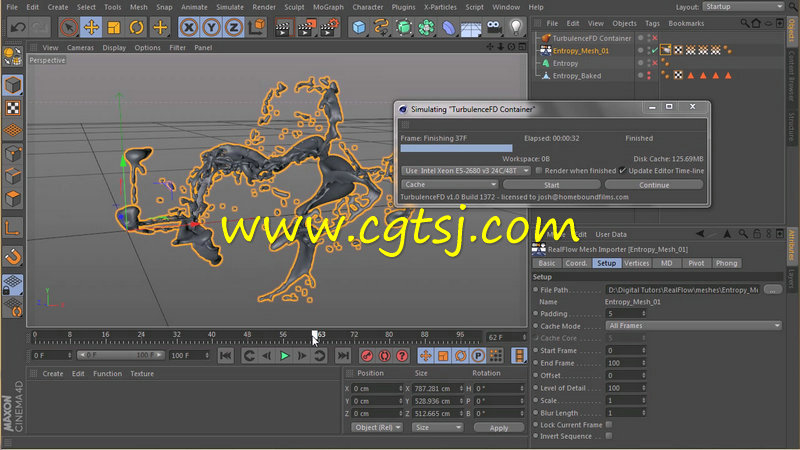Screen dimensions: 800x450
Task: Open the File menu
Action: point(12,7)
